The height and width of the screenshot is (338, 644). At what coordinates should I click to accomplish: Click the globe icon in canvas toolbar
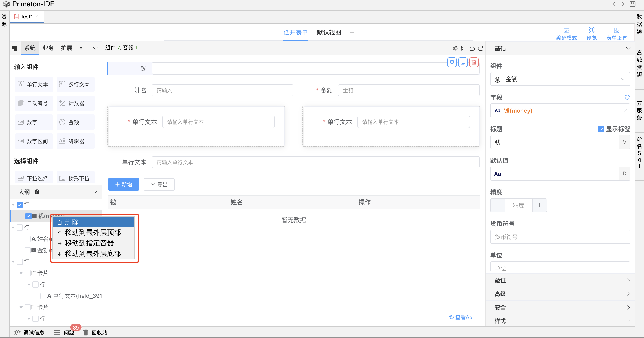point(455,48)
